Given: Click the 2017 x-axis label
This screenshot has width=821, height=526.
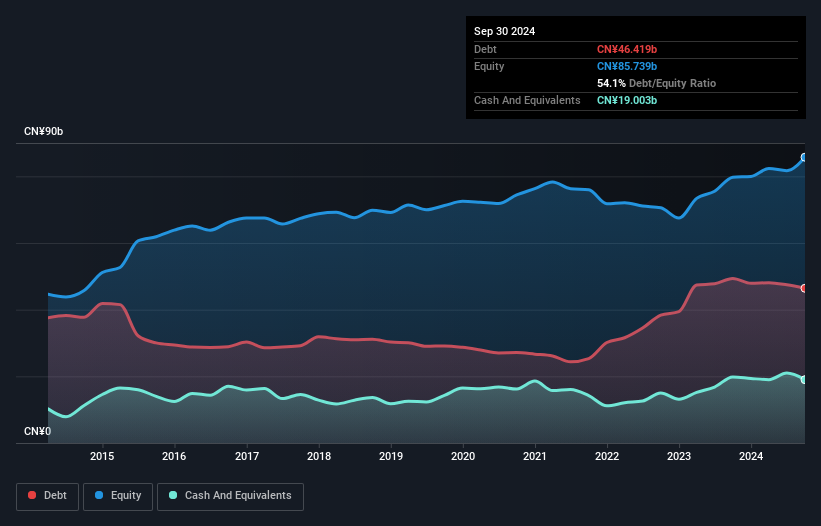Looking at the screenshot, I should pyautogui.click(x=247, y=456).
